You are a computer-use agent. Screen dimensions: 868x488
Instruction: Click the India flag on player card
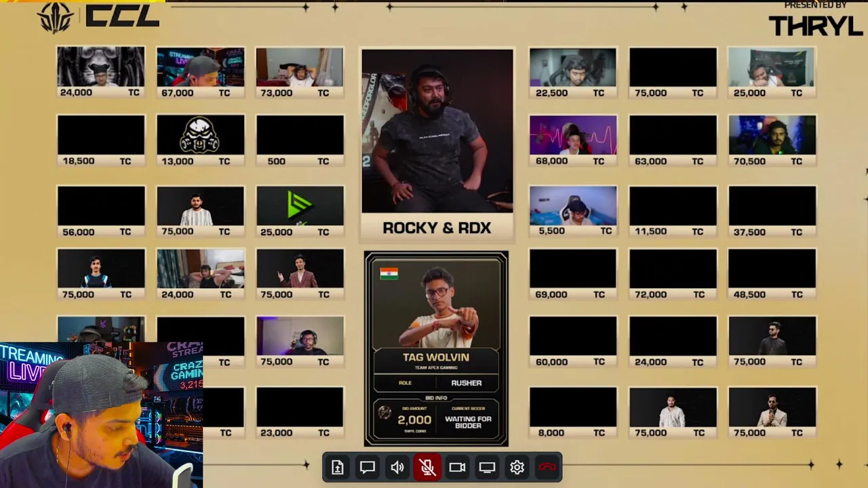point(389,273)
